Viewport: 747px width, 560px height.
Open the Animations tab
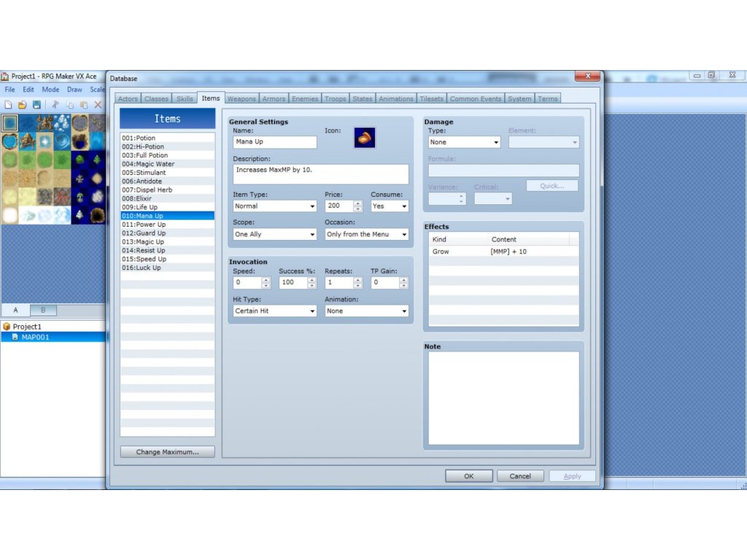tap(396, 98)
